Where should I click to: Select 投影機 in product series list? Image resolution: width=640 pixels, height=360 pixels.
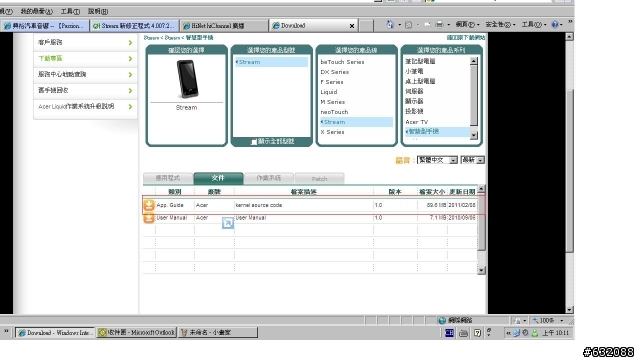tap(414, 111)
